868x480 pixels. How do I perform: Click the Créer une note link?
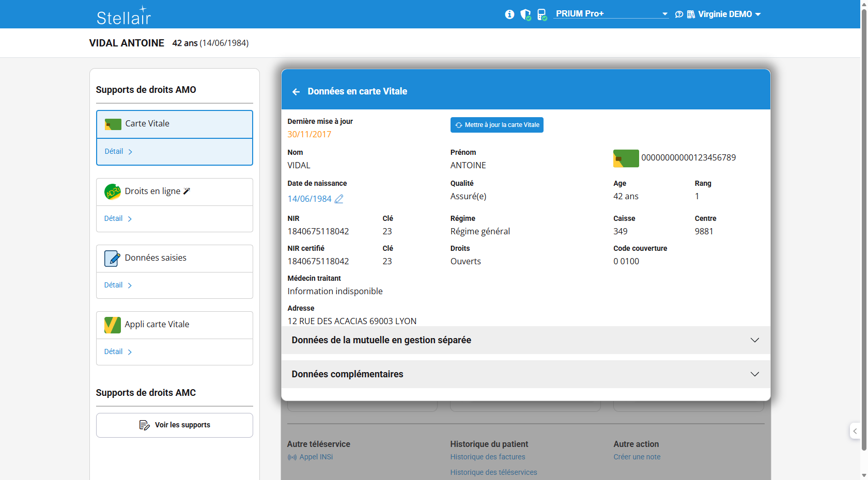(637, 457)
